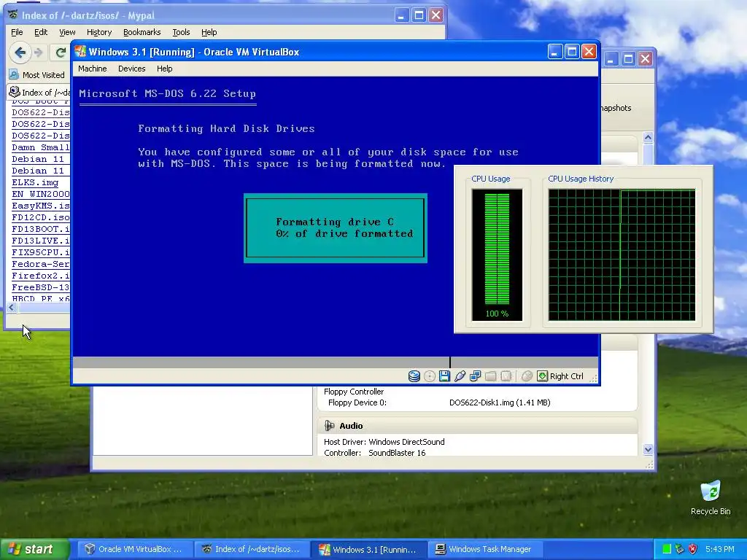Click the Mypal Forward arrow button
The width and height of the screenshot is (747, 560).
[39, 52]
